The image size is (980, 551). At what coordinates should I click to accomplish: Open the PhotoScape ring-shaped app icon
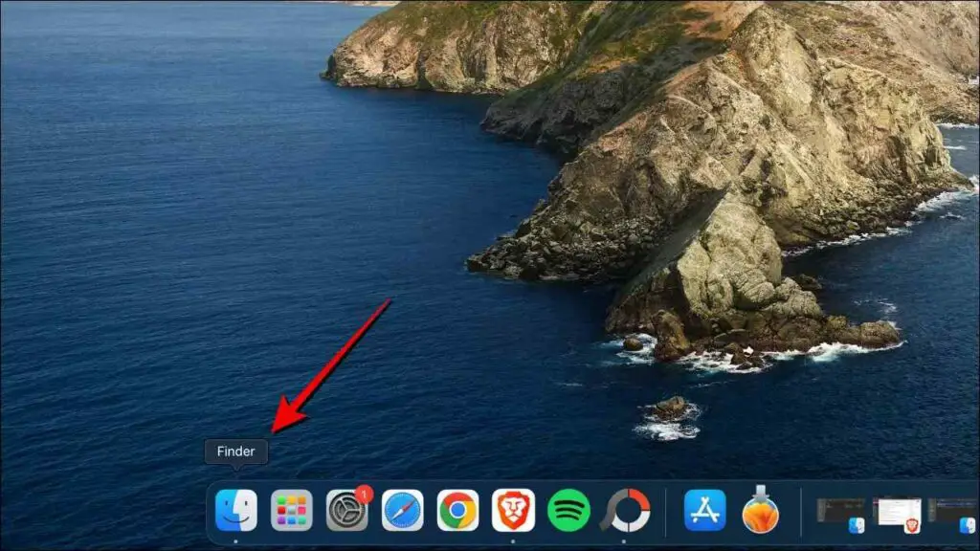pyautogui.click(x=625, y=511)
